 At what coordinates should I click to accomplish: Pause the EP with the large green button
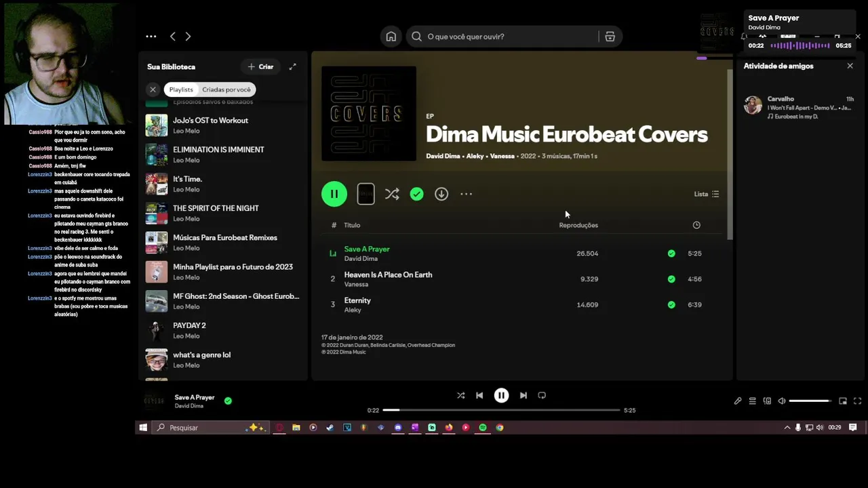(334, 194)
